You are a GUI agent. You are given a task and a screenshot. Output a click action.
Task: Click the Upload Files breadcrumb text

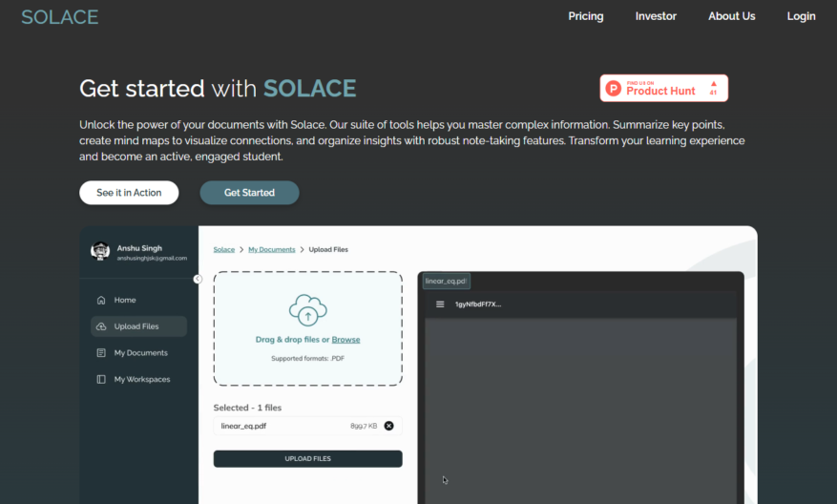(328, 249)
